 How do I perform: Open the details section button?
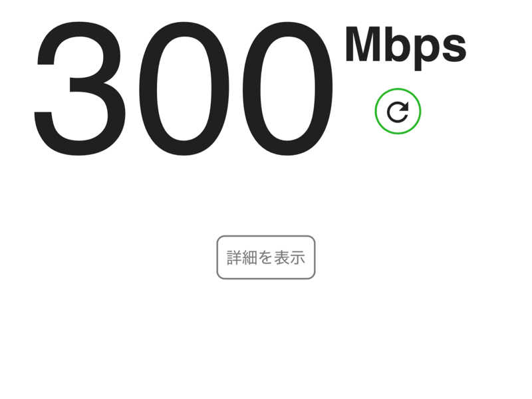point(266,257)
